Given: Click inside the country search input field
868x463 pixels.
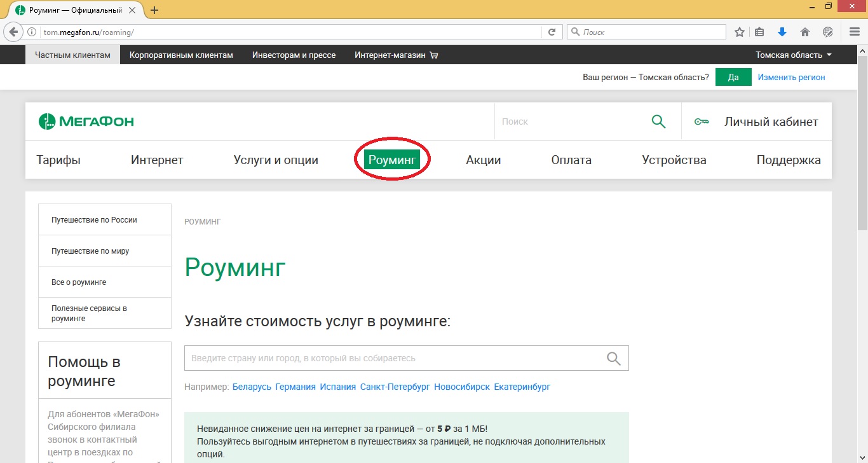Looking at the screenshot, I should [381, 357].
